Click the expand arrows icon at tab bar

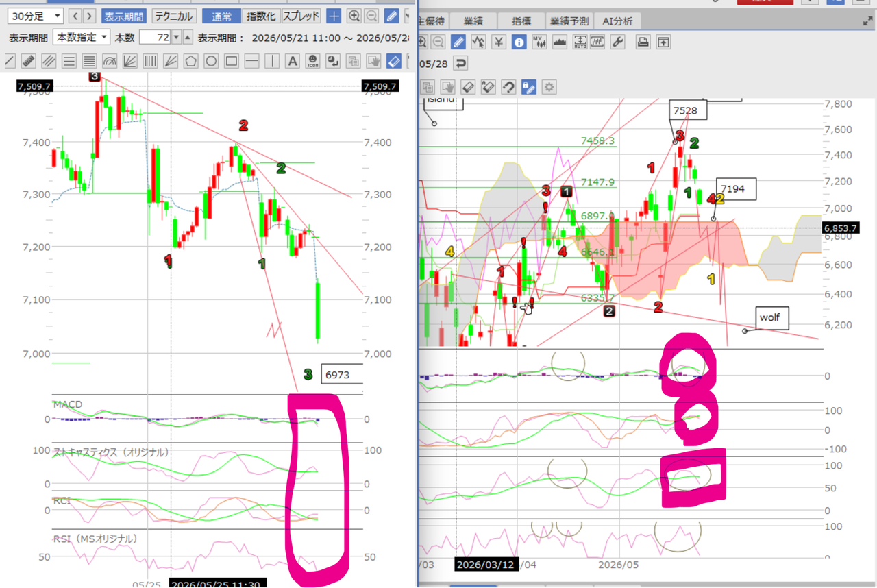click(867, 21)
